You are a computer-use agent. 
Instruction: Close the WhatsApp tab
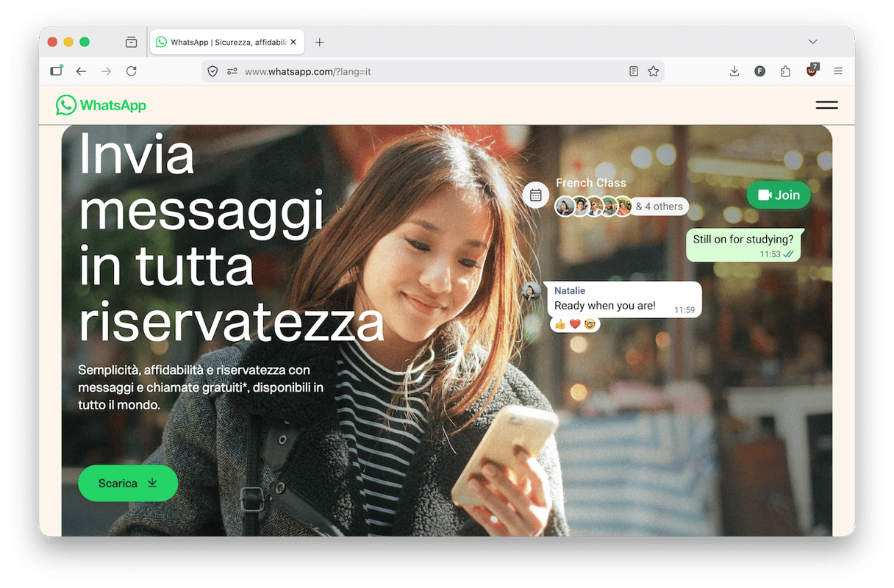pos(293,43)
